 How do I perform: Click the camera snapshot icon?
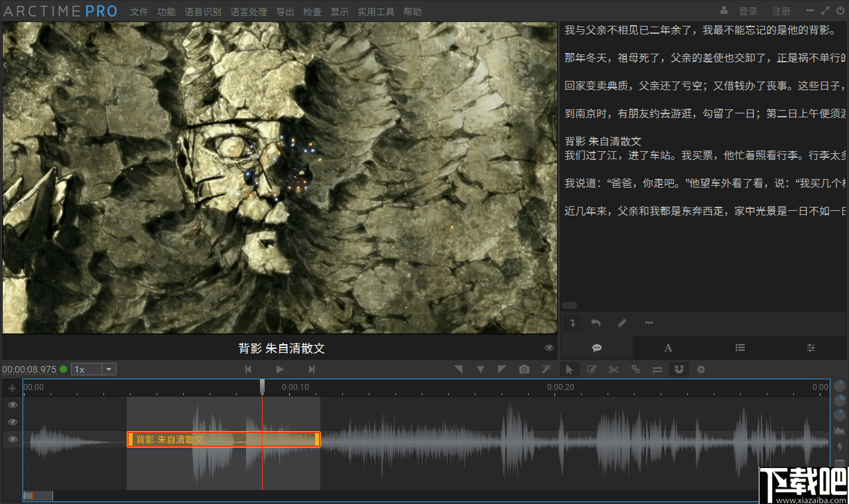click(x=524, y=369)
